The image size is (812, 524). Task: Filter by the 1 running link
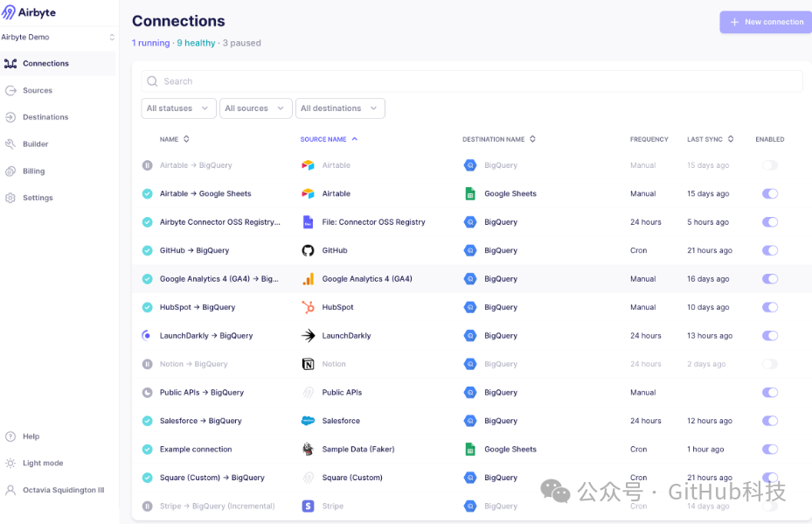150,43
